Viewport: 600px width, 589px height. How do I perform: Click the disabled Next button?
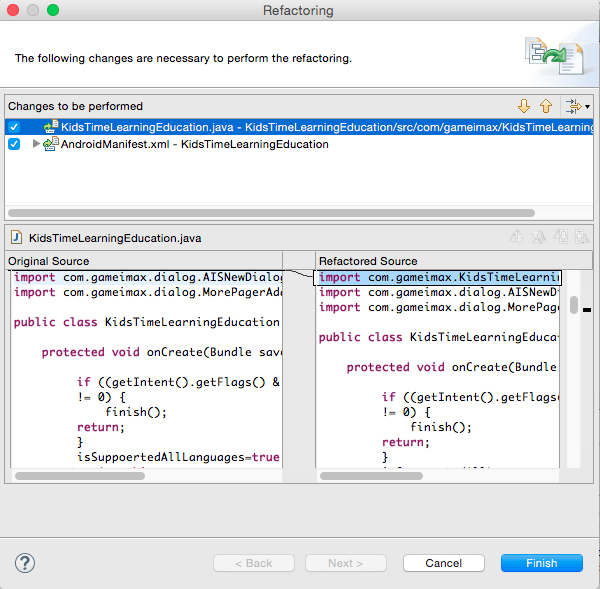(x=346, y=563)
